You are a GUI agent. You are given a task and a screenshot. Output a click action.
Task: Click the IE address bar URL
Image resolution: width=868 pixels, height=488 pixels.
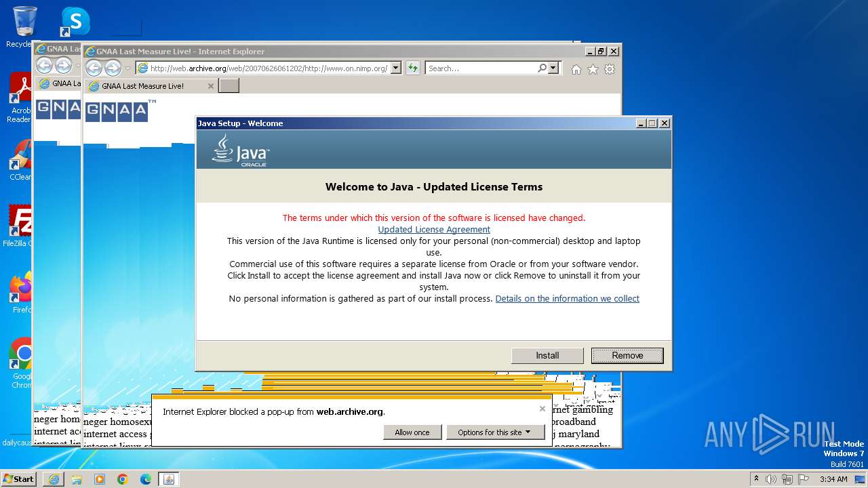point(269,68)
